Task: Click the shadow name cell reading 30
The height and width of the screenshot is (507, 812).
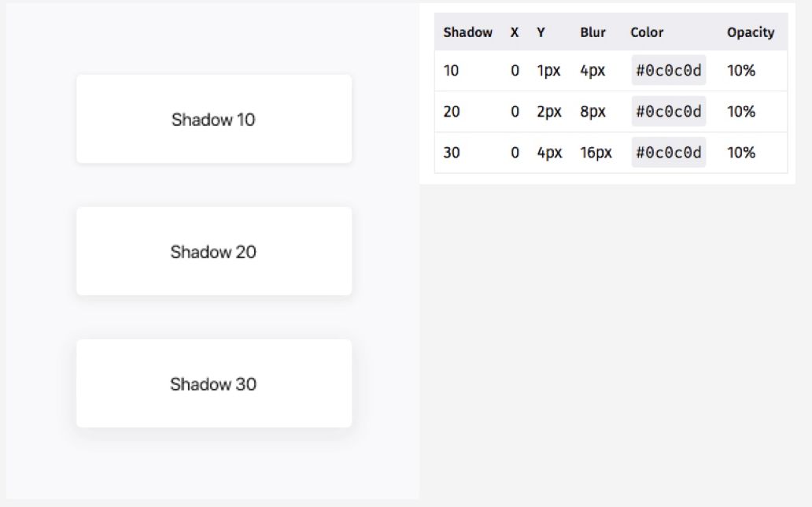Action: tap(451, 153)
